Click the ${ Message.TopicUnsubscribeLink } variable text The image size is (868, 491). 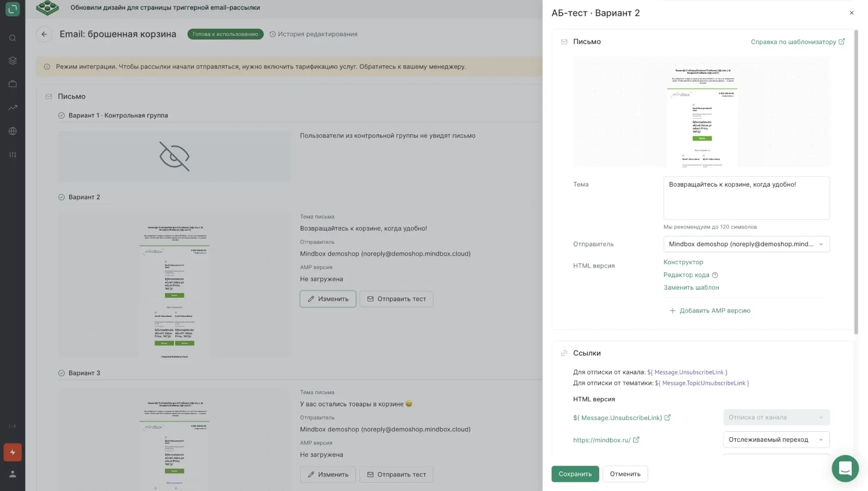pos(702,384)
